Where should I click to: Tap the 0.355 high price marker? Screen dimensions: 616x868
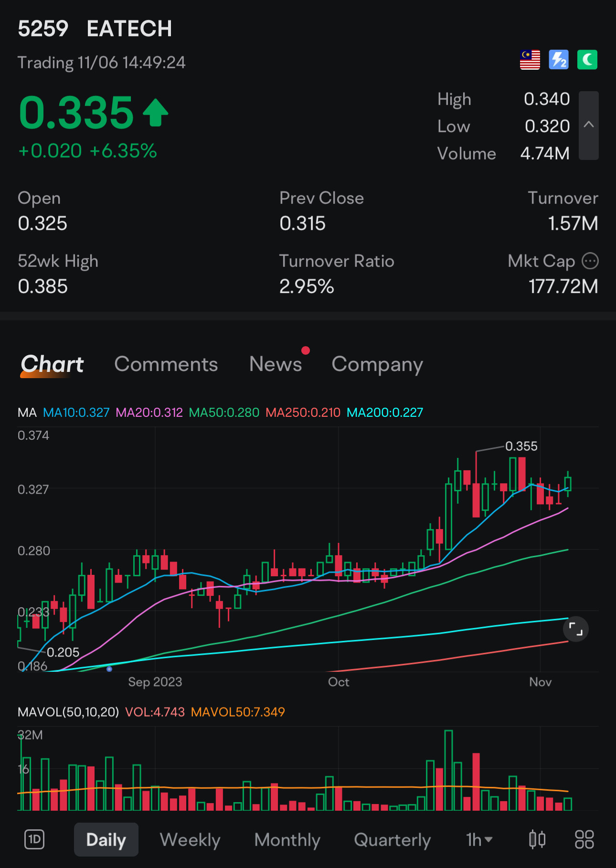[521, 446]
